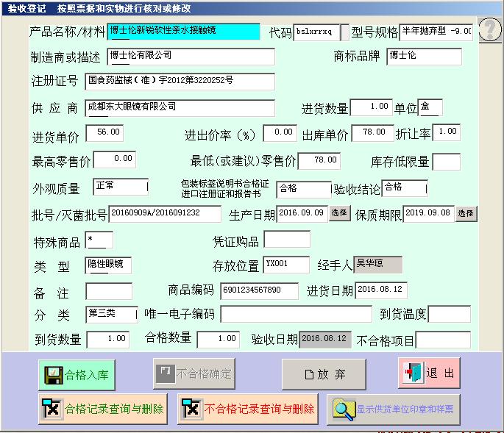The width and height of the screenshot is (504, 433).
Task: Click the 折让率 field
Action: tap(447, 132)
